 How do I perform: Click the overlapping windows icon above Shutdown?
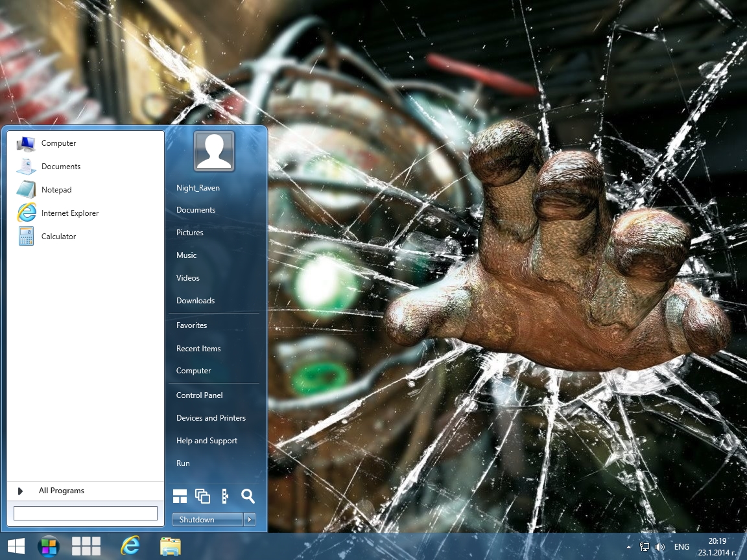[202, 496]
